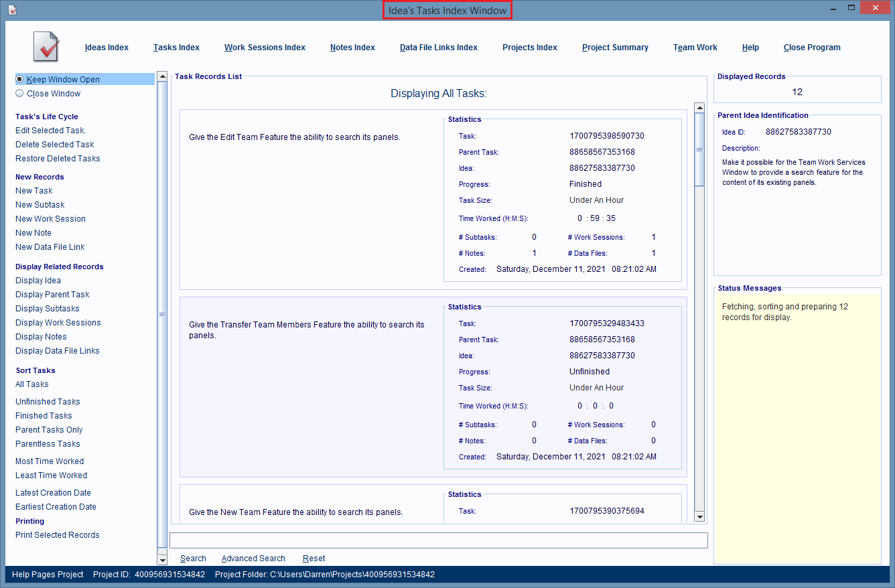The image size is (895, 588).
Task: Create a New Subtask
Action: pos(40,205)
